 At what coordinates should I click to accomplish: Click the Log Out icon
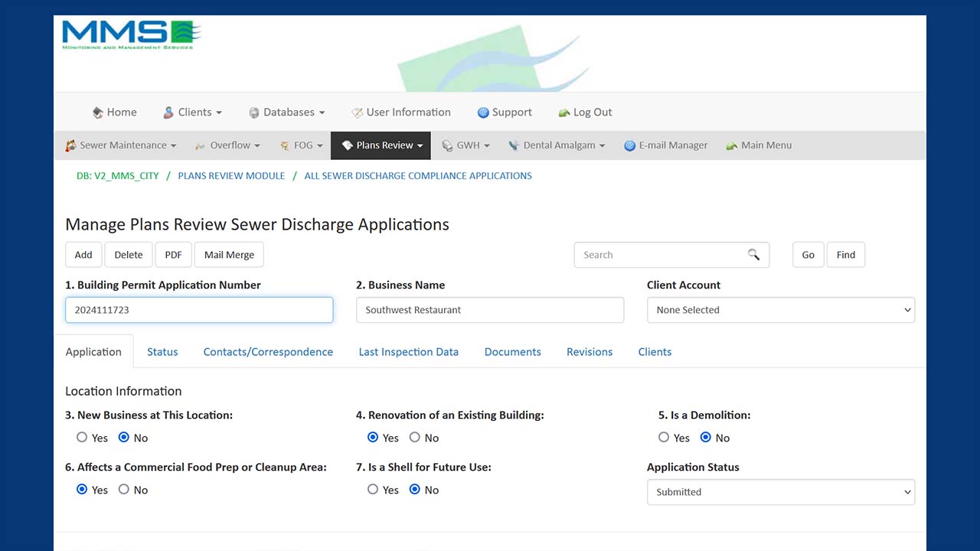[x=564, y=112]
